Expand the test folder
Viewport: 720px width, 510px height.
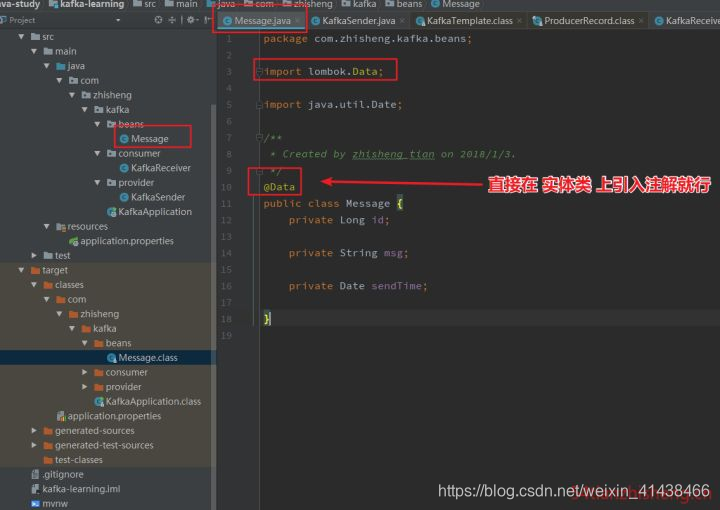click(34, 255)
